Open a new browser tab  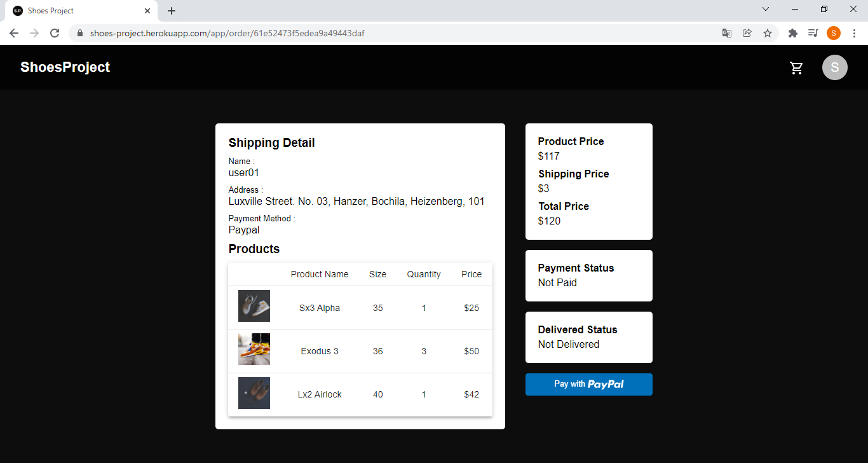(171, 10)
